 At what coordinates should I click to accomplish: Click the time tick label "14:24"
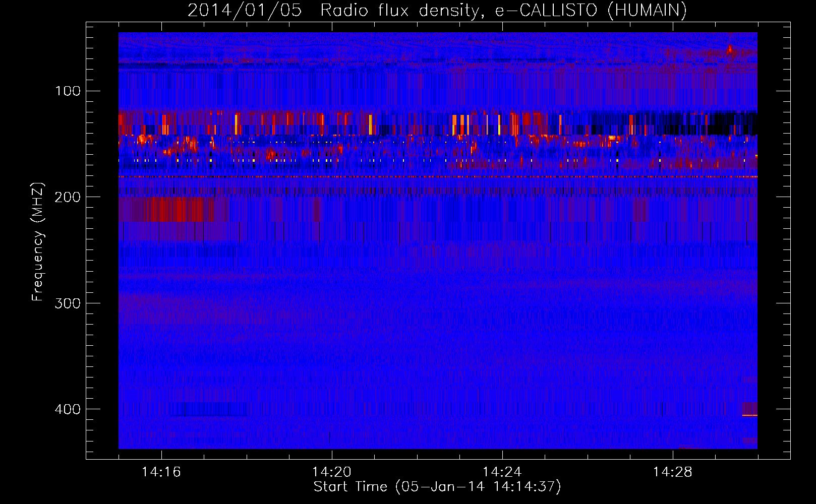coord(502,472)
